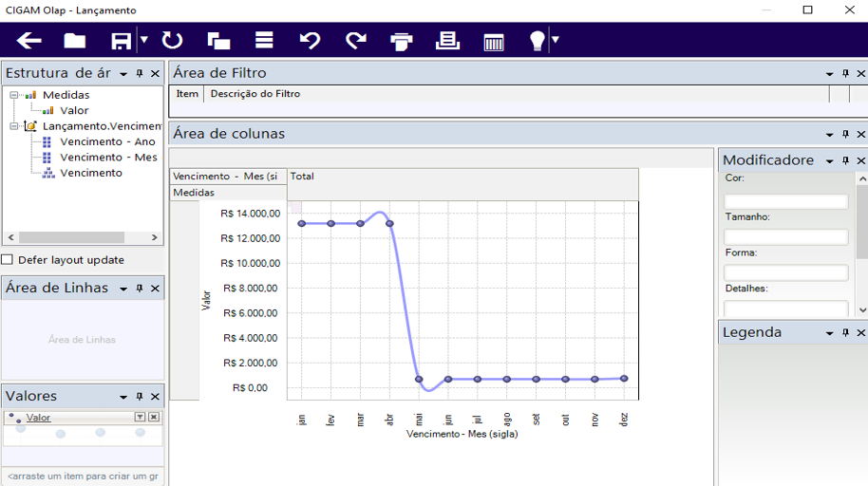Refresh data with the circular arrow icon

(172, 41)
